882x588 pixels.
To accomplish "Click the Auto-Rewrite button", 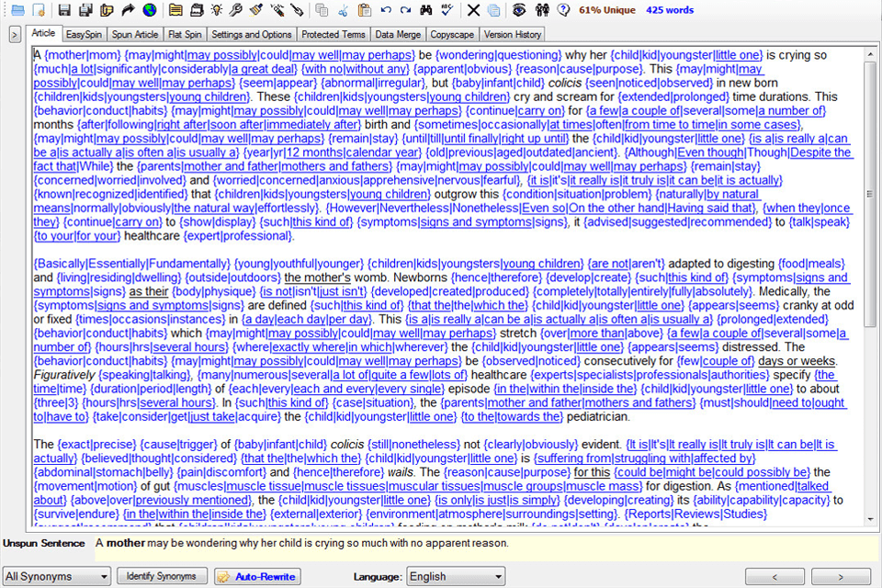I will (257, 576).
